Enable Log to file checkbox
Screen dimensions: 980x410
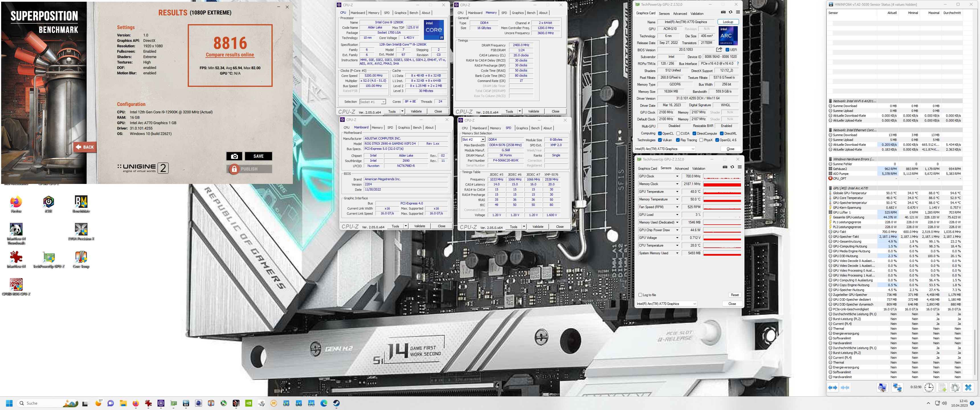pyautogui.click(x=640, y=295)
